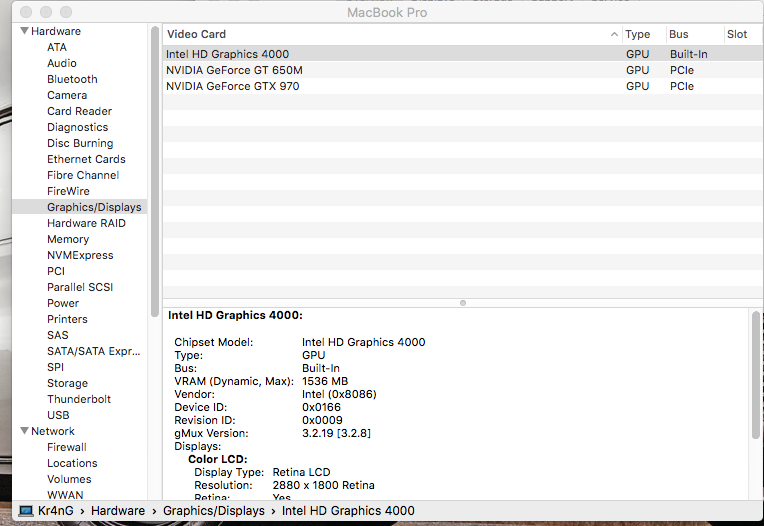The width and height of the screenshot is (764, 526).
Task: Click the Hardware category label
Action: coord(56,31)
